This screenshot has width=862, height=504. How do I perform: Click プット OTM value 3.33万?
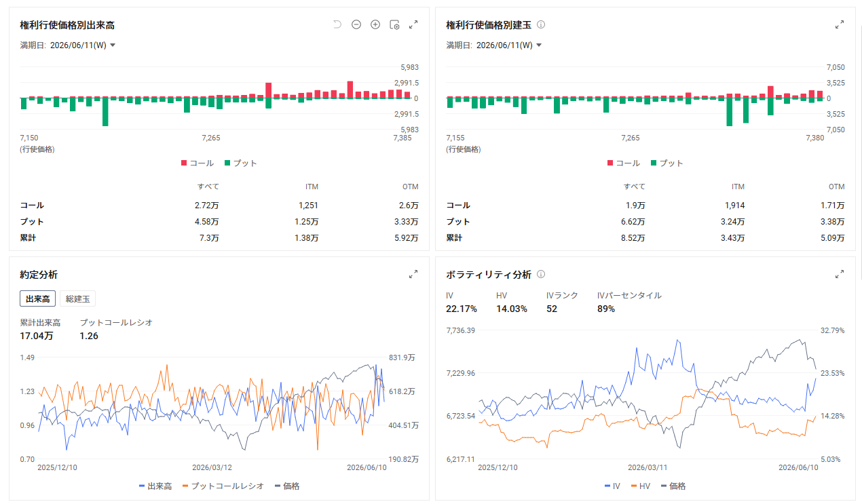(406, 221)
